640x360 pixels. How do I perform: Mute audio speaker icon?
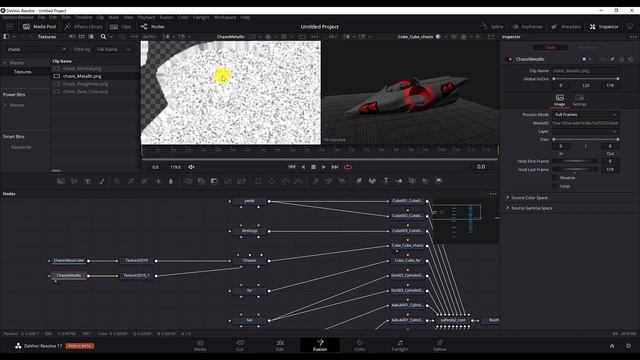(x=191, y=167)
